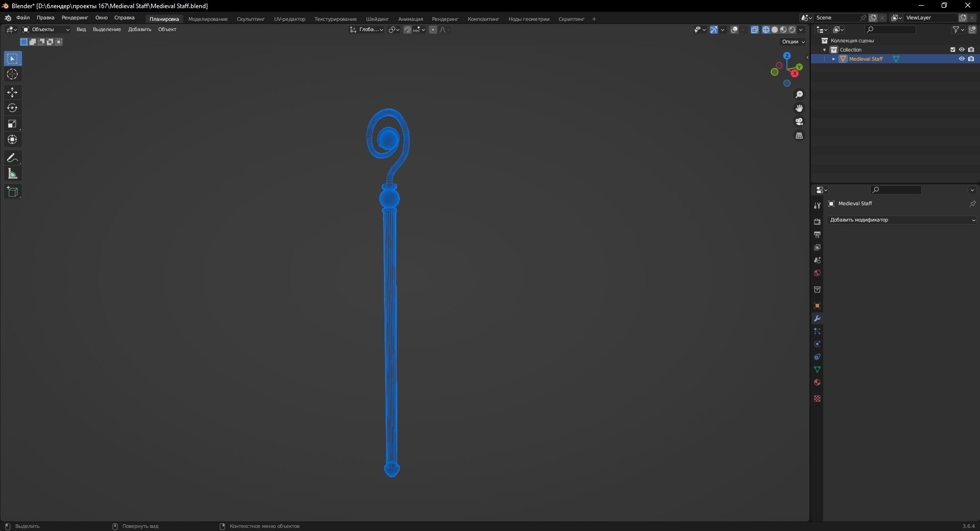Select the Select Box tool
Viewport: 980px width, 531px height.
pyautogui.click(x=12, y=59)
